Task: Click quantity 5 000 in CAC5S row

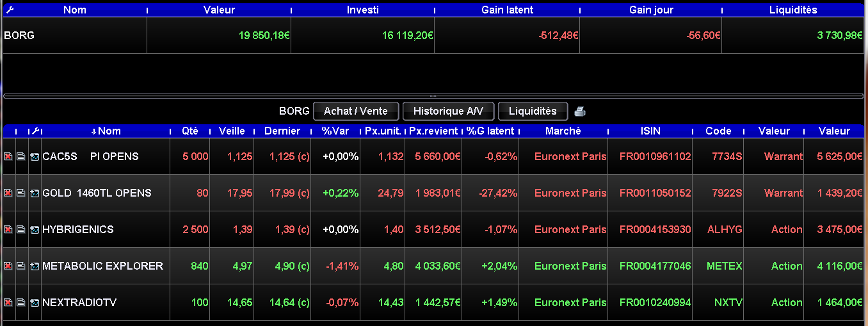Action: 196,157
